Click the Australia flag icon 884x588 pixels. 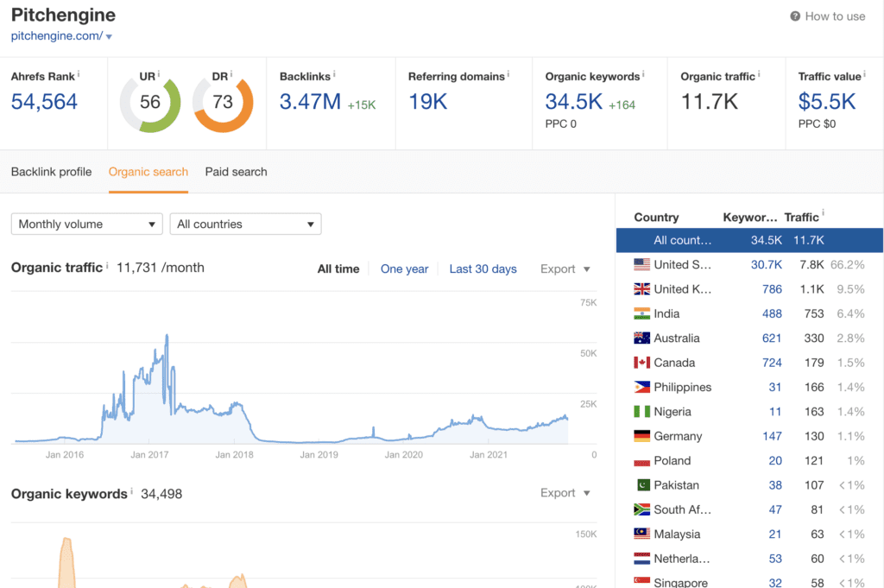tap(641, 338)
